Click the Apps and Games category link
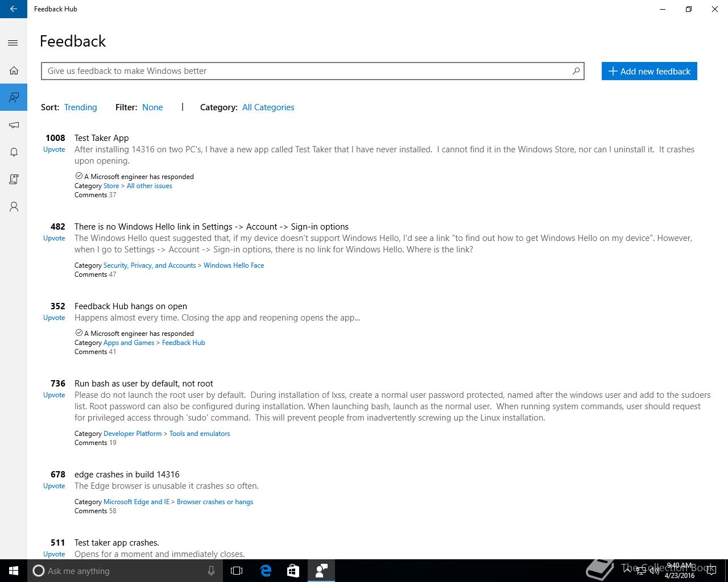 (129, 343)
